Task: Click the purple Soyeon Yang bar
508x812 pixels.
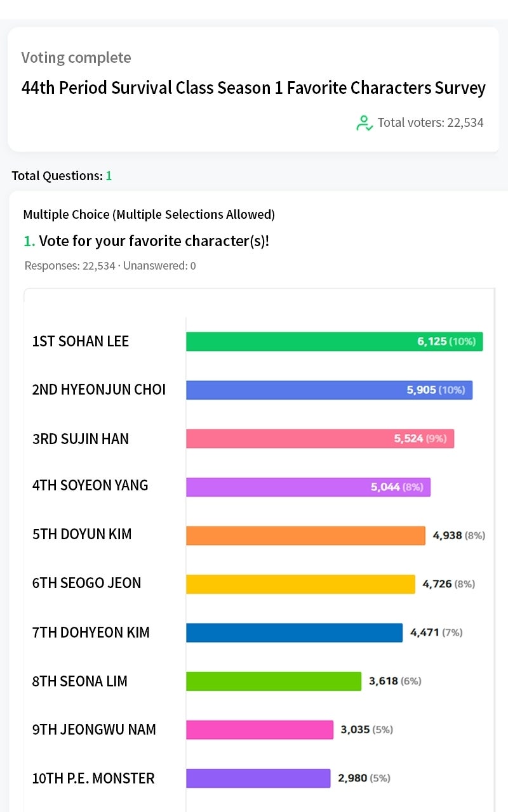Action: click(x=309, y=487)
